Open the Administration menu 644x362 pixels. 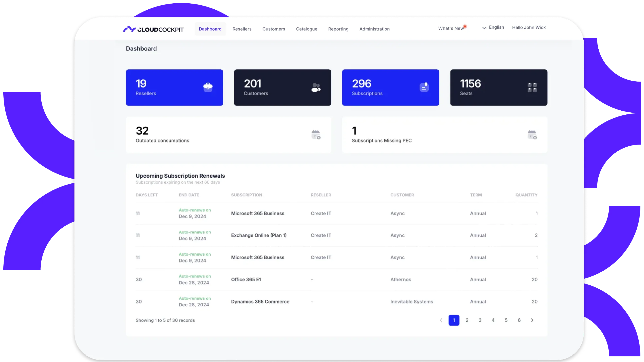pyautogui.click(x=374, y=29)
